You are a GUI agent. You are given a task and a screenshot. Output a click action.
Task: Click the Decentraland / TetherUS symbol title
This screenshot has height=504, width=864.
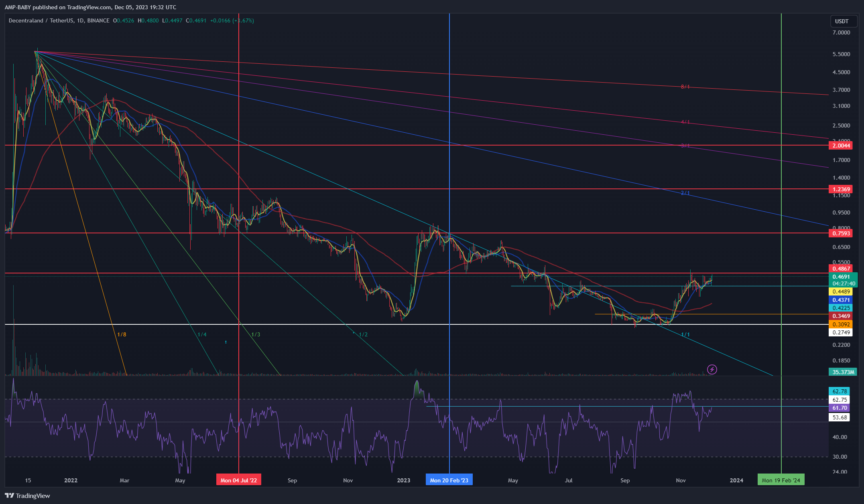42,20
